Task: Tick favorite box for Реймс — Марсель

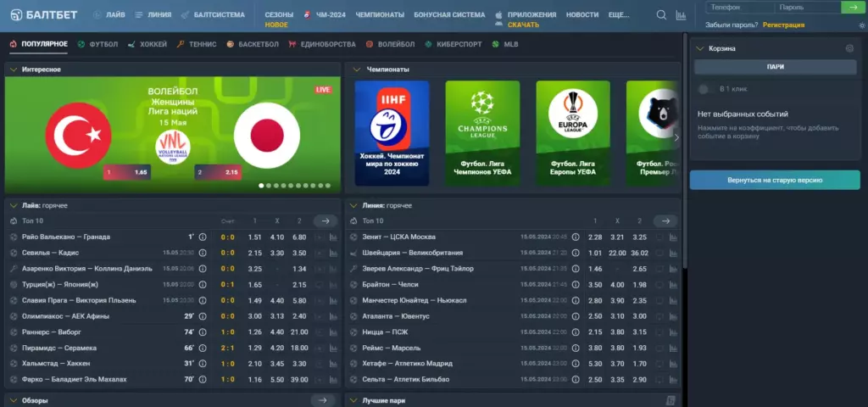Action: [x=659, y=348]
